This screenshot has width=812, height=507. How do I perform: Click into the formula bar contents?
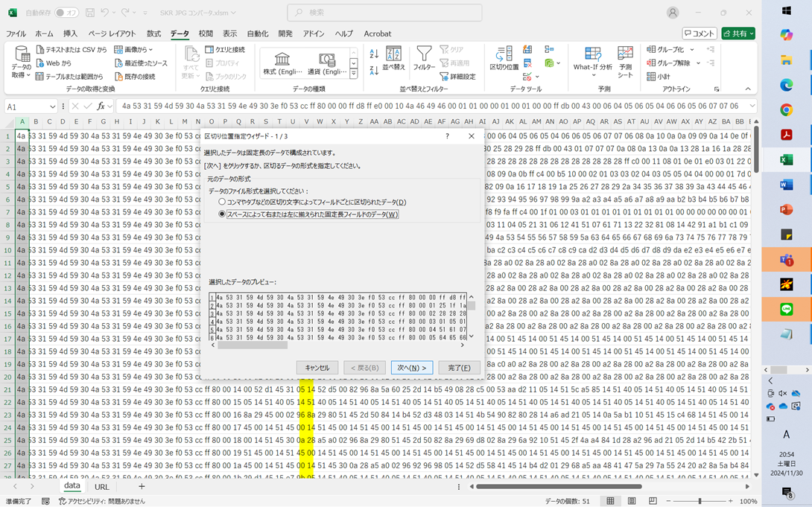pos(432,106)
